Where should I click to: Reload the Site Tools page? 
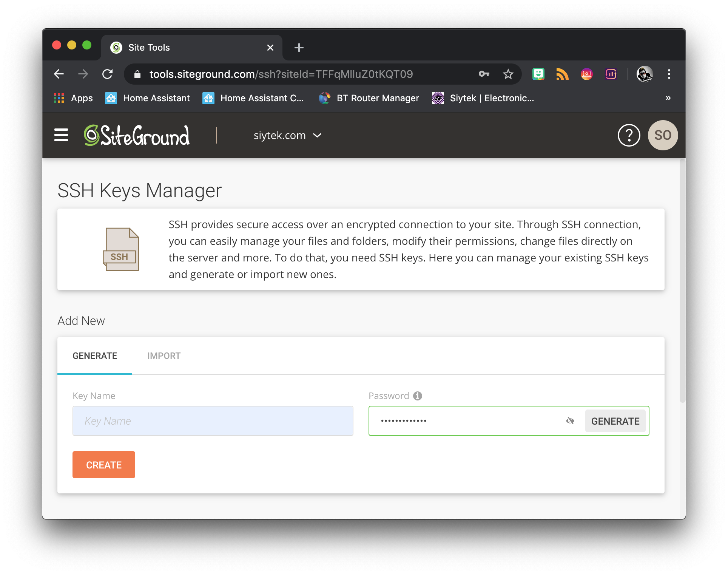tap(108, 74)
